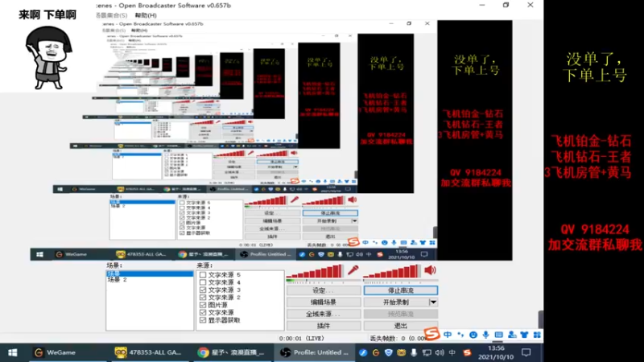Mute desktop audio via the red speaker icon
The width and height of the screenshot is (644, 362).
click(x=430, y=270)
